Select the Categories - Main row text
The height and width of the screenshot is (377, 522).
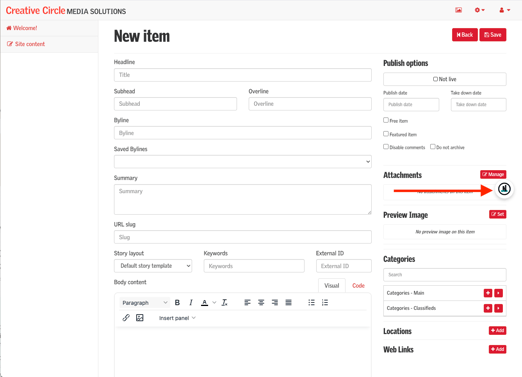pos(405,293)
